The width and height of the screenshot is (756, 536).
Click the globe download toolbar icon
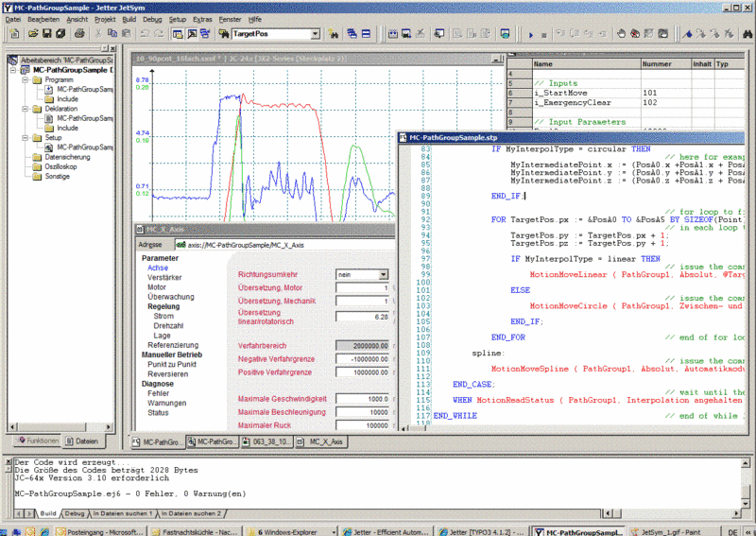[x=505, y=34]
